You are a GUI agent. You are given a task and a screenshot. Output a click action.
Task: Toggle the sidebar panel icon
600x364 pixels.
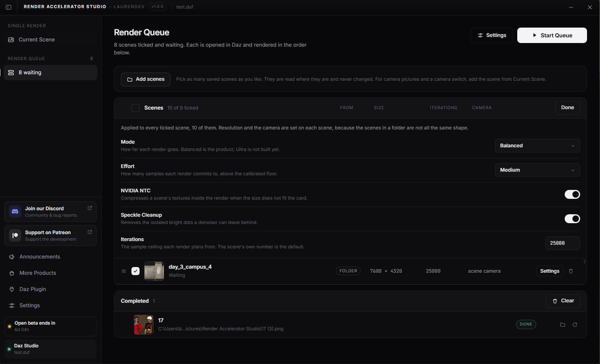pos(9,7)
